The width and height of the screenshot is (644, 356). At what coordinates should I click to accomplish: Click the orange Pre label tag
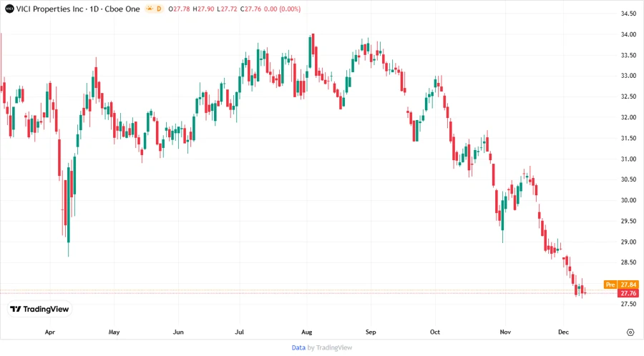(x=610, y=285)
